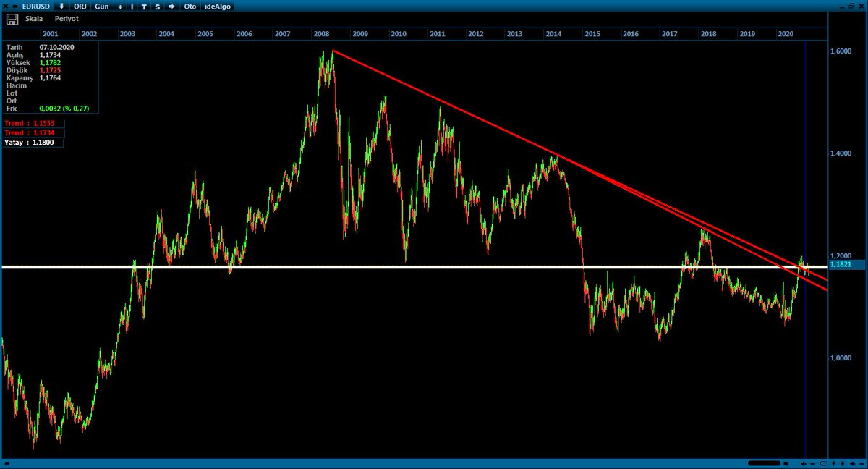Click the I tool in the top toolbar
The height and width of the screenshot is (469, 868).
(132, 7)
